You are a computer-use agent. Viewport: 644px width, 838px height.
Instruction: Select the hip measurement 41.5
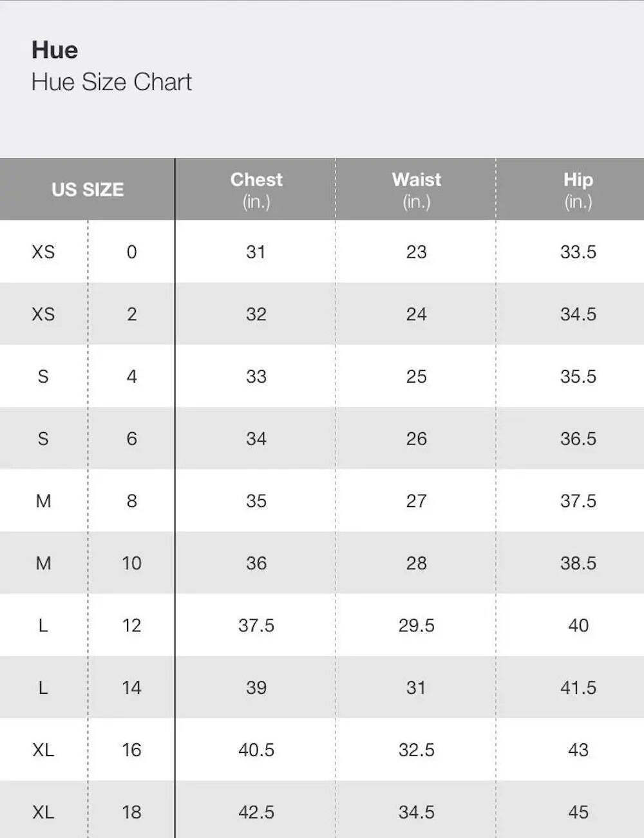point(578,688)
